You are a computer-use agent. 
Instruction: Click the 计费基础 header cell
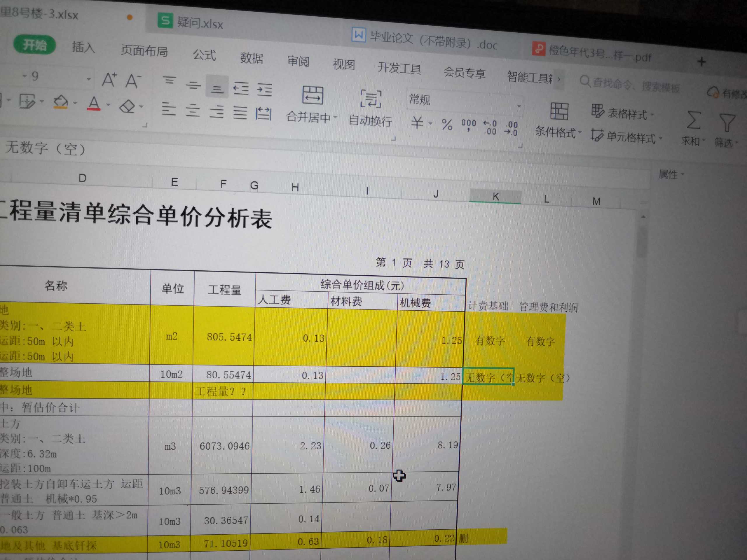point(488,306)
